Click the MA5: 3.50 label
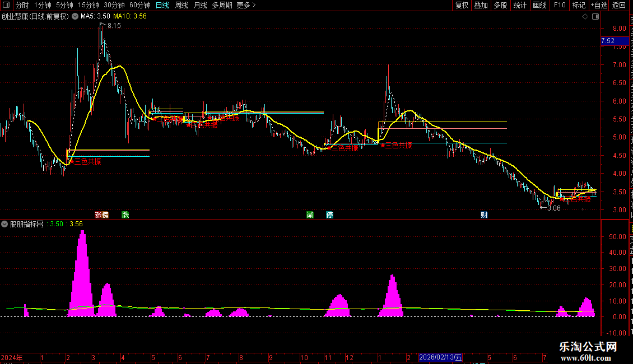 point(95,17)
